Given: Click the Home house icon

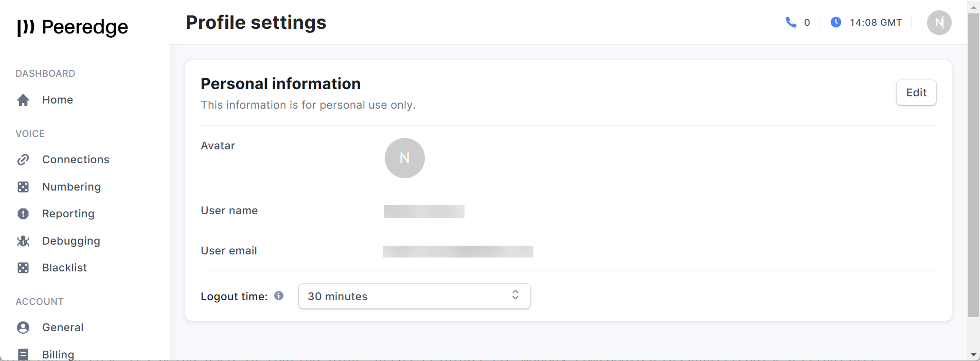Looking at the screenshot, I should (23, 100).
